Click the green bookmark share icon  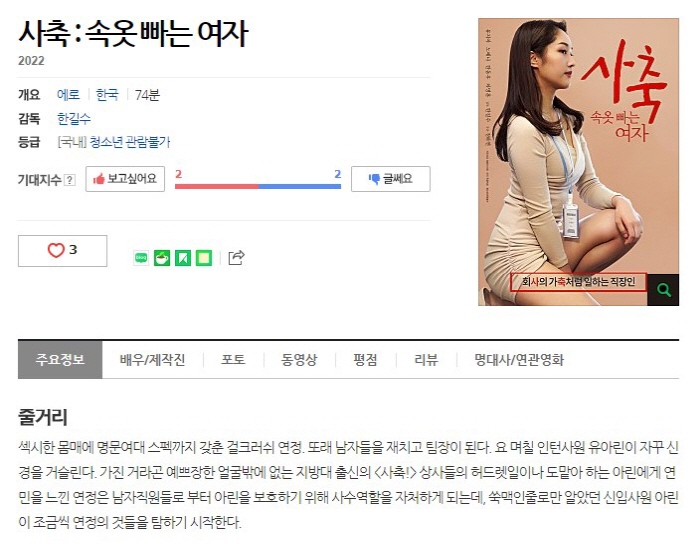point(183,258)
